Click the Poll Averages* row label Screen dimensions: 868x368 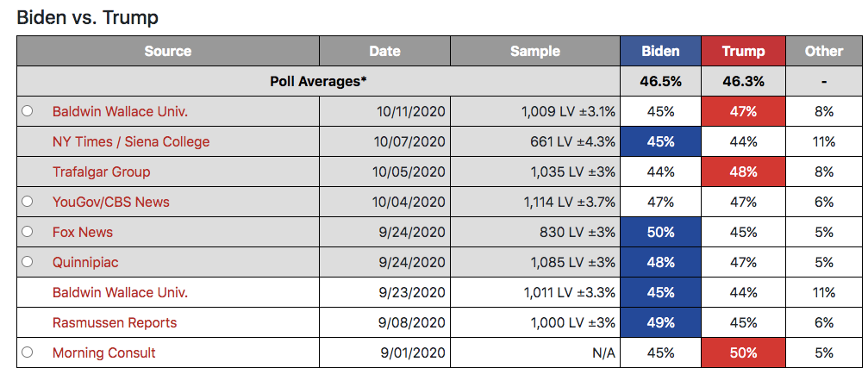pyautogui.click(x=318, y=81)
